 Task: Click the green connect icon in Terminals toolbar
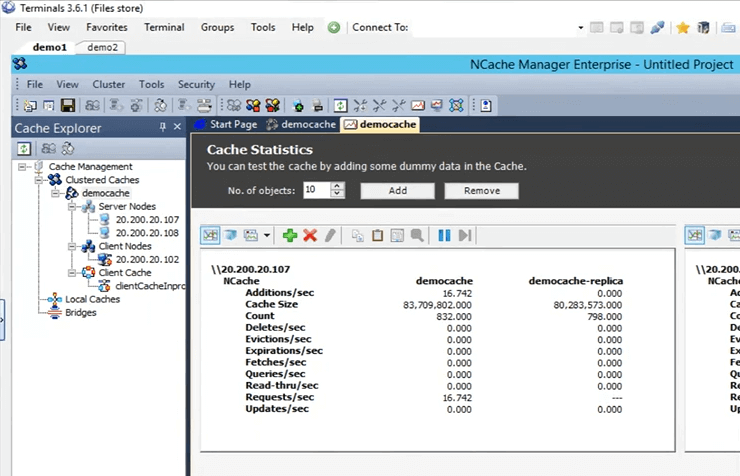point(334,27)
